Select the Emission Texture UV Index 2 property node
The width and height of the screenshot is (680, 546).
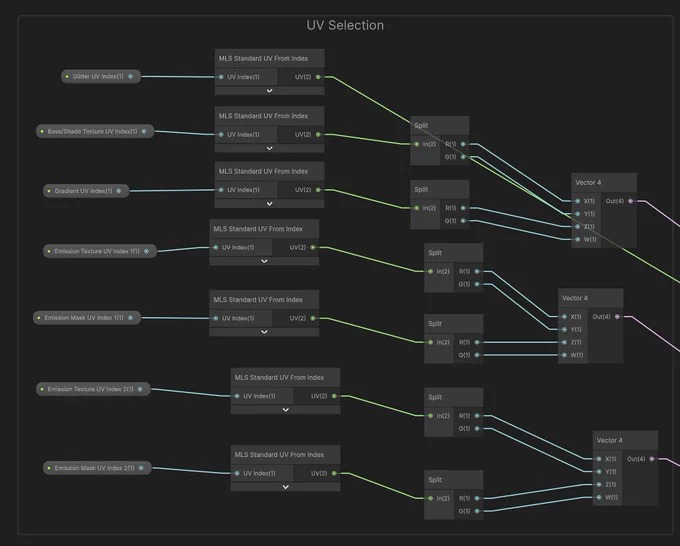coord(93,389)
